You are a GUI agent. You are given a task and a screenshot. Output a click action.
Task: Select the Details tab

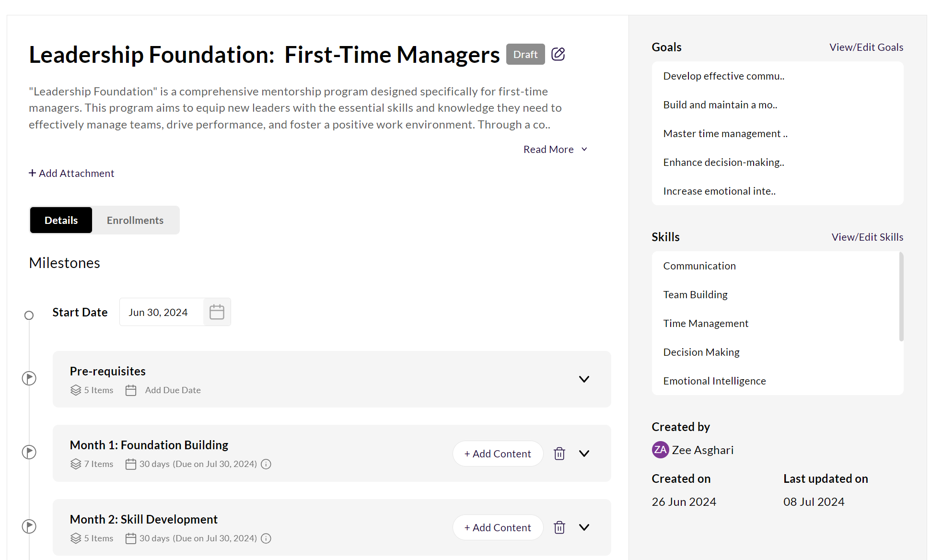tap(61, 221)
